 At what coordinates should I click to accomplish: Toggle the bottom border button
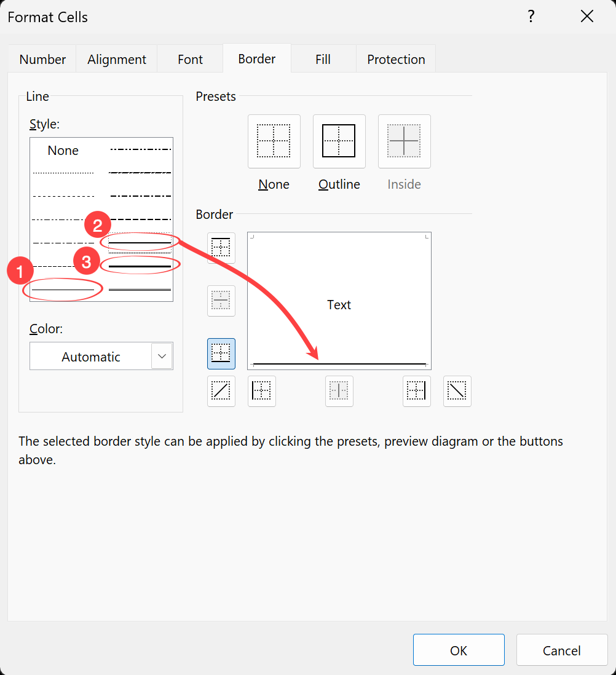(221, 353)
